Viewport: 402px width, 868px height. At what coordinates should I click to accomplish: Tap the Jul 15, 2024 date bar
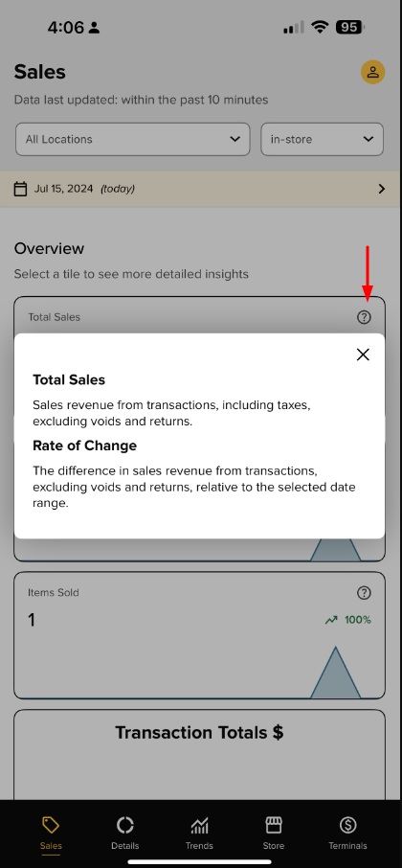click(201, 189)
